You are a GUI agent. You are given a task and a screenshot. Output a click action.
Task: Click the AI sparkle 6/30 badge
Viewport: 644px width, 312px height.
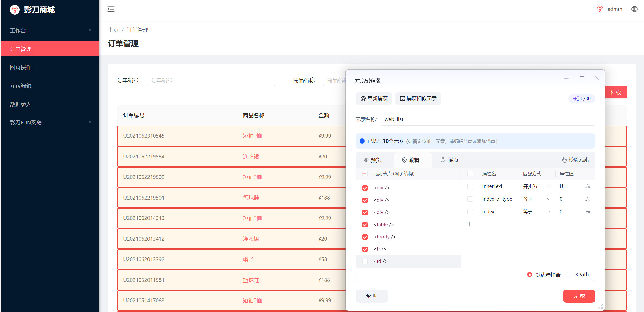[x=582, y=98]
